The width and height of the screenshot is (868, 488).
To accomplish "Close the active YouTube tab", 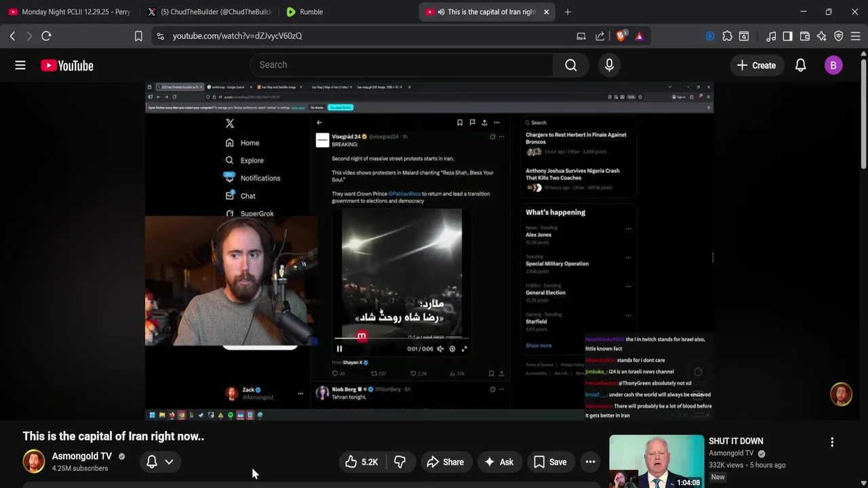I will click(x=546, y=12).
